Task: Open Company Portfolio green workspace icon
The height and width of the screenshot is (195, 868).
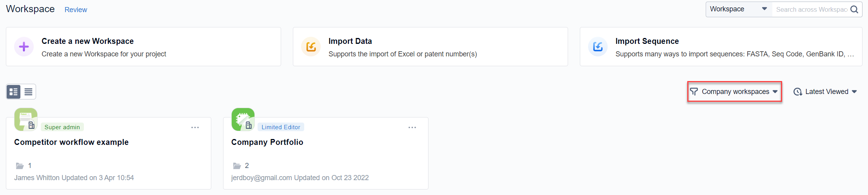Action: point(243,119)
